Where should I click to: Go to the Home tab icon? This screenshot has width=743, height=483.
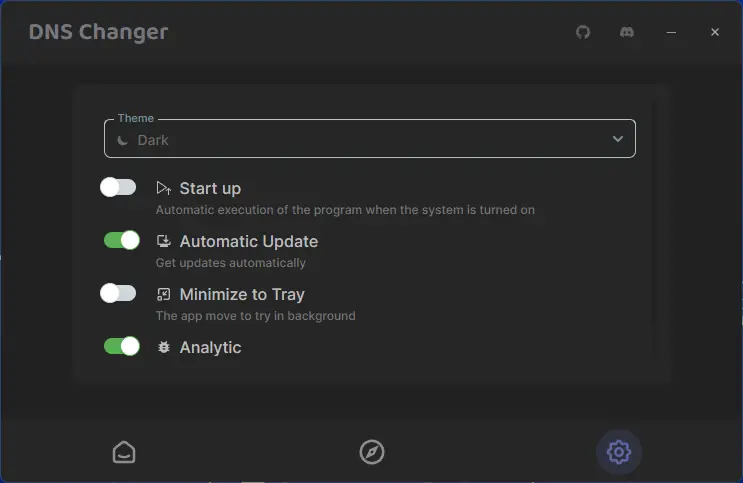(x=124, y=452)
